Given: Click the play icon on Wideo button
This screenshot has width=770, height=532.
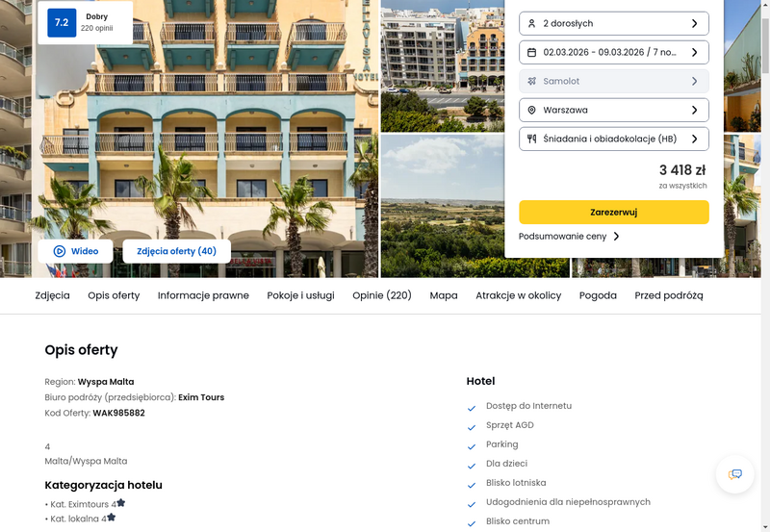Looking at the screenshot, I should [59, 251].
